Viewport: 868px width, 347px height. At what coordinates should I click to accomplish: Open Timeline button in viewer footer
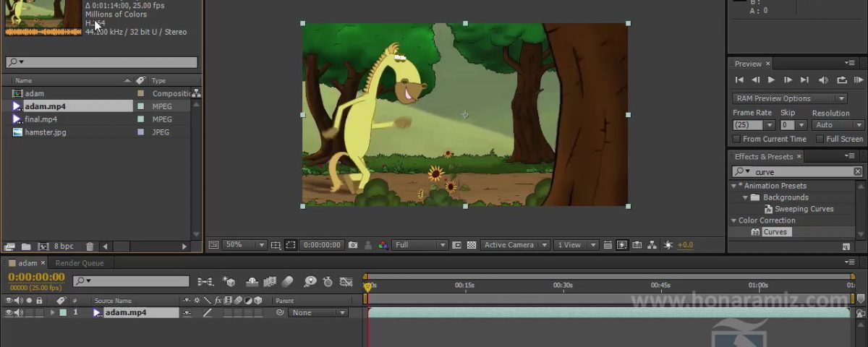pyautogui.click(x=637, y=245)
